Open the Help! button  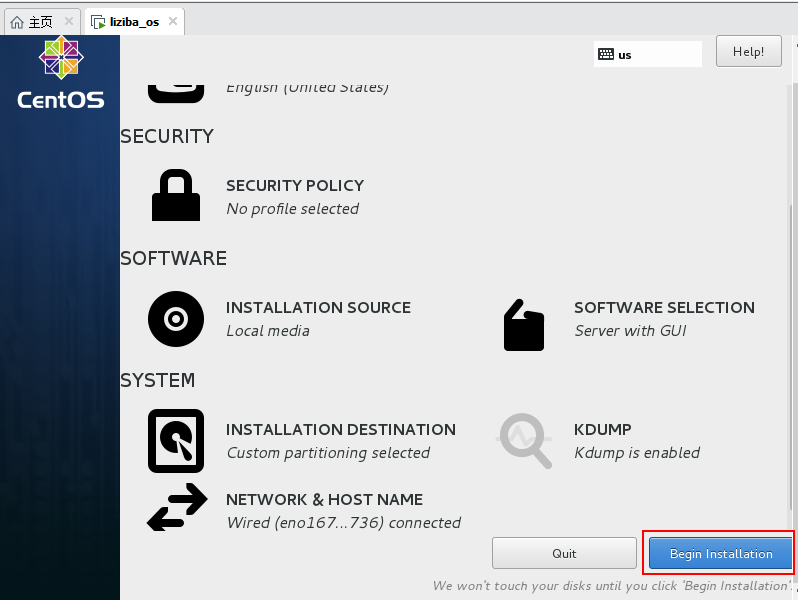(749, 51)
